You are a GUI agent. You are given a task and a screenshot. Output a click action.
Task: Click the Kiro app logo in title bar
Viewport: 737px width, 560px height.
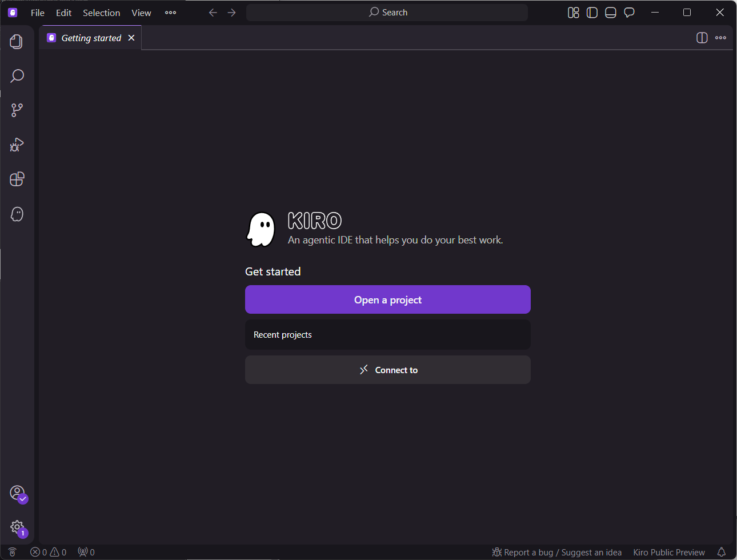[x=13, y=13]
